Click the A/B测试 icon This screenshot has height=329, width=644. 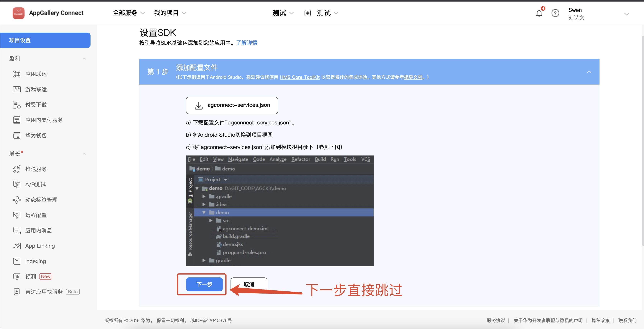(17, 184)
